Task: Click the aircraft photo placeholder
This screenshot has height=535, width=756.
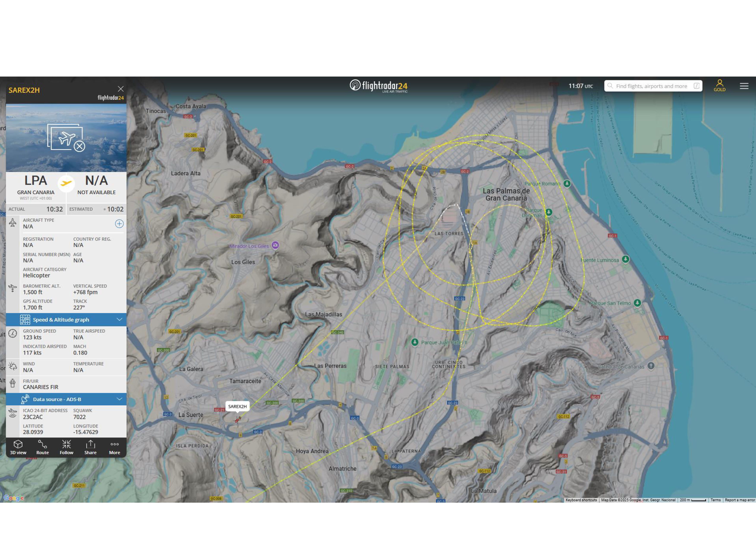Action: pyautogui.click(x=66, y=138)
